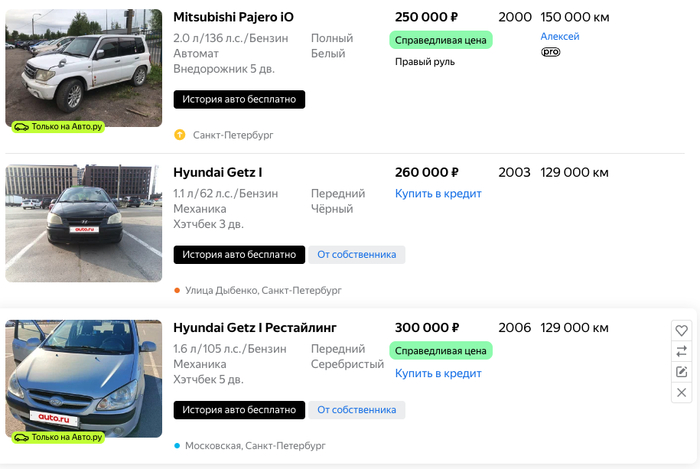Click Справедливая цена badge on the Pajero listing
Image resolution: width=700 pixels, height=469 pixels.
441,40
